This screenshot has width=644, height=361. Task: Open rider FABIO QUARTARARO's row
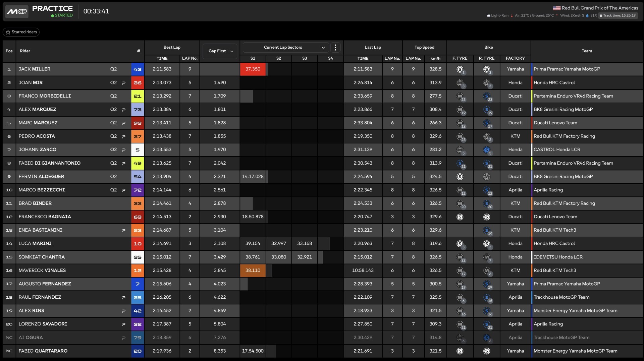(322, 351)
